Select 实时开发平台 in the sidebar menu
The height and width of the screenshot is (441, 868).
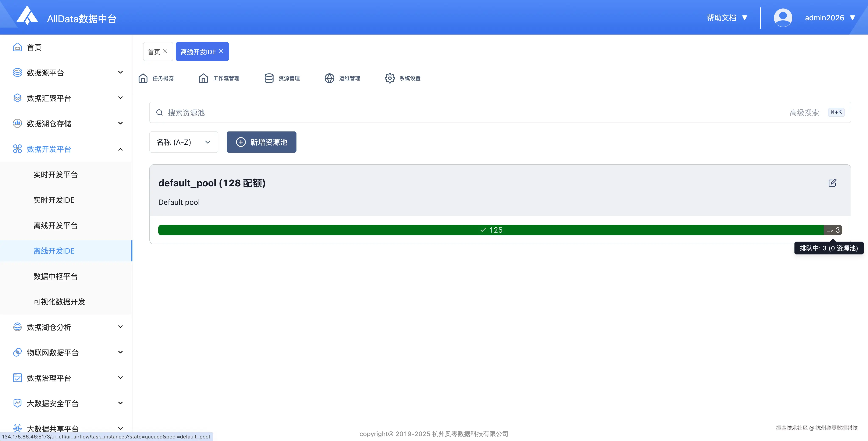click(56, 175)
